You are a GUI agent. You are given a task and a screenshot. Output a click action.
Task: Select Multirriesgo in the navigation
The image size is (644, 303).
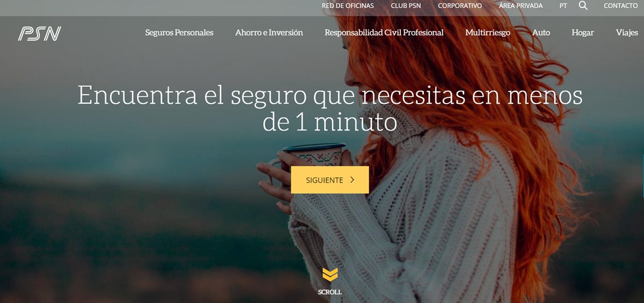tap(488, 33)
